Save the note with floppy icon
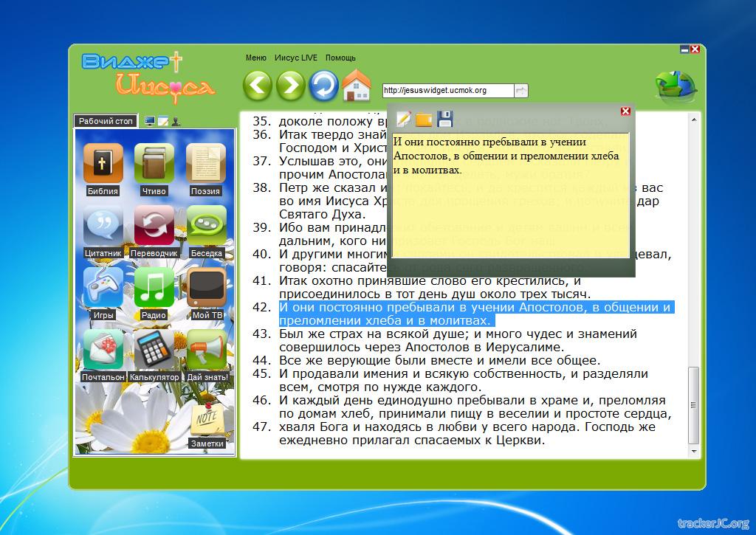This screenshot has width=756, height=535. pos(444,119)
